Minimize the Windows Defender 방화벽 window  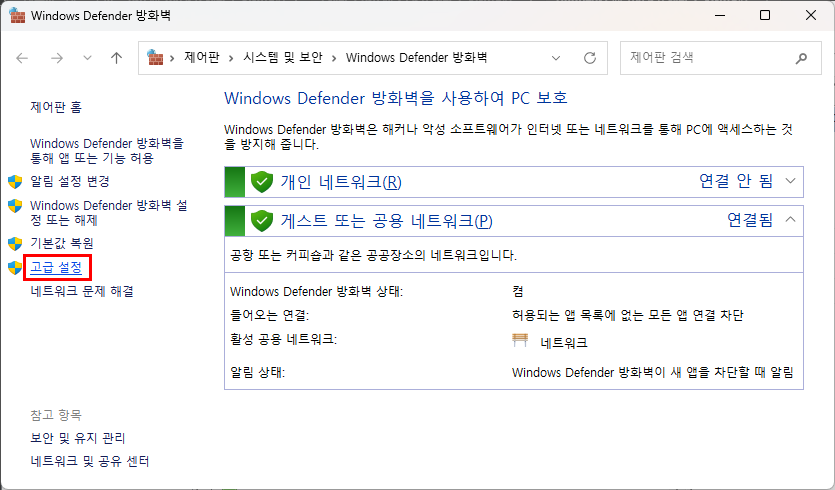pos(719,15)
